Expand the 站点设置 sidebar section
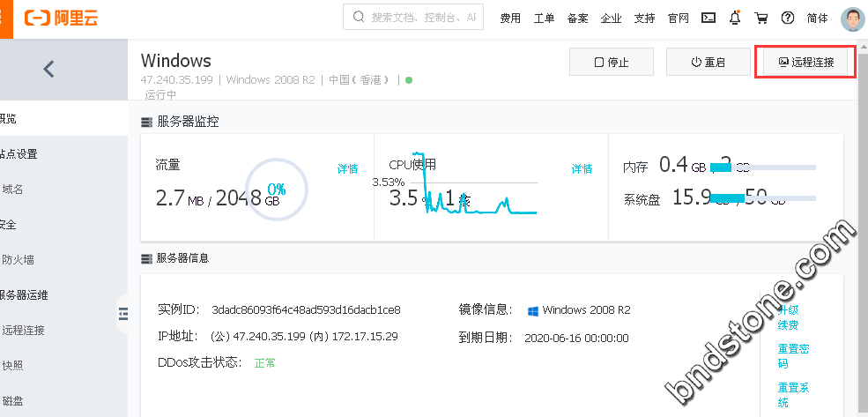Image resolution: width=868 pixels, height=417 pixels. 19,154
